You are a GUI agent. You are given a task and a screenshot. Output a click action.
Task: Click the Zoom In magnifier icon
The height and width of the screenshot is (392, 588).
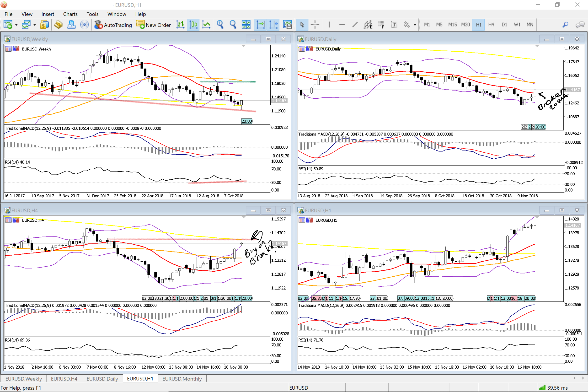coord(220,25)
